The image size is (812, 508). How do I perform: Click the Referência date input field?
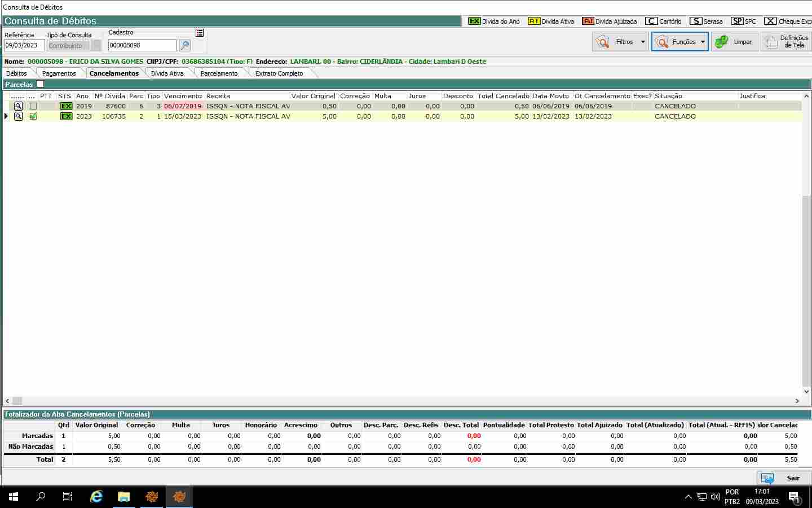pyautogui.click(x=24, y=46)
